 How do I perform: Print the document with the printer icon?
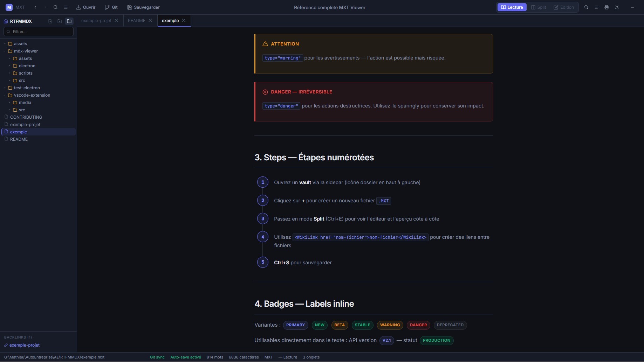pyautogui.click(x=607, y=7)
